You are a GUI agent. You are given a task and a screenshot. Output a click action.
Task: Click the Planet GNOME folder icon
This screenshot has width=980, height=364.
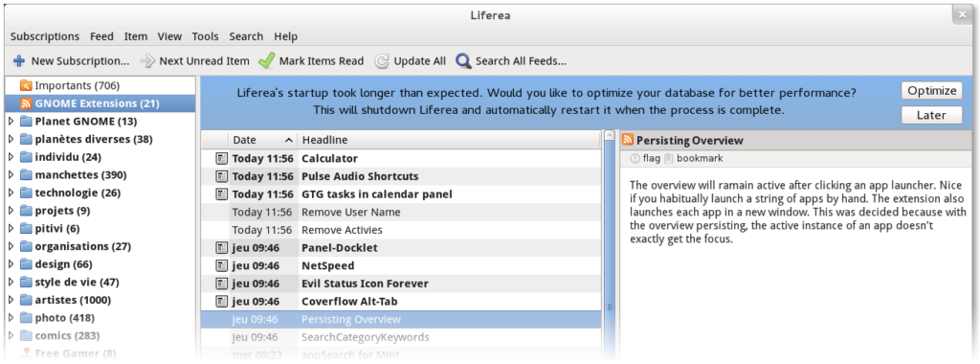26,122
